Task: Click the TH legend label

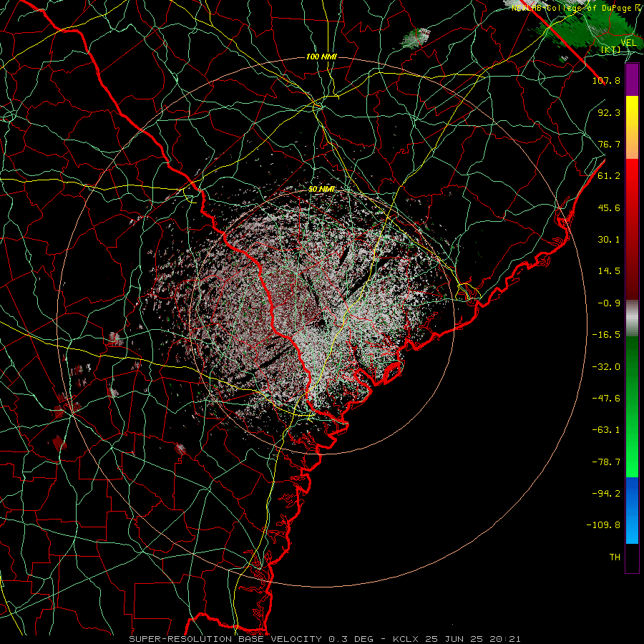Action: tap(615, 557)
